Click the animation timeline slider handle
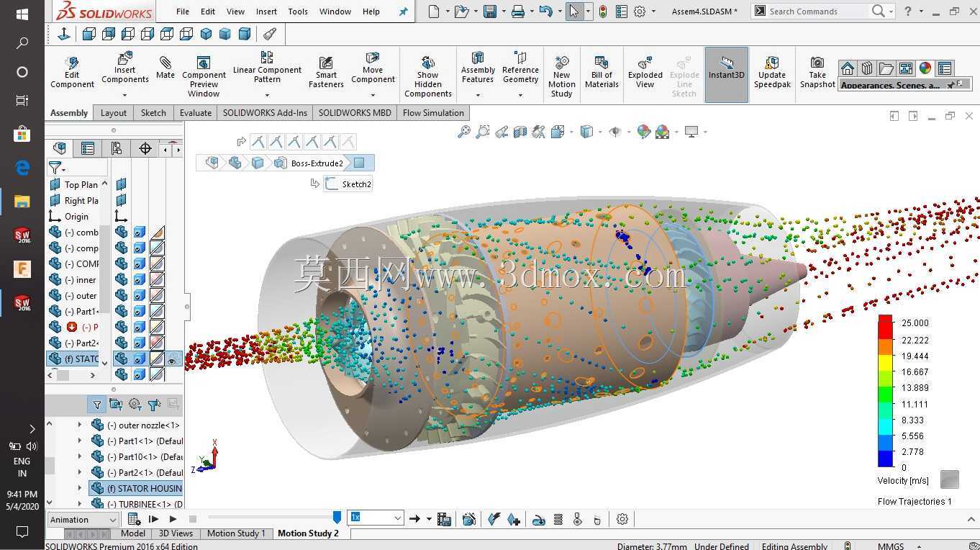The height and width of the screenshot is (550, 980). 337,518
